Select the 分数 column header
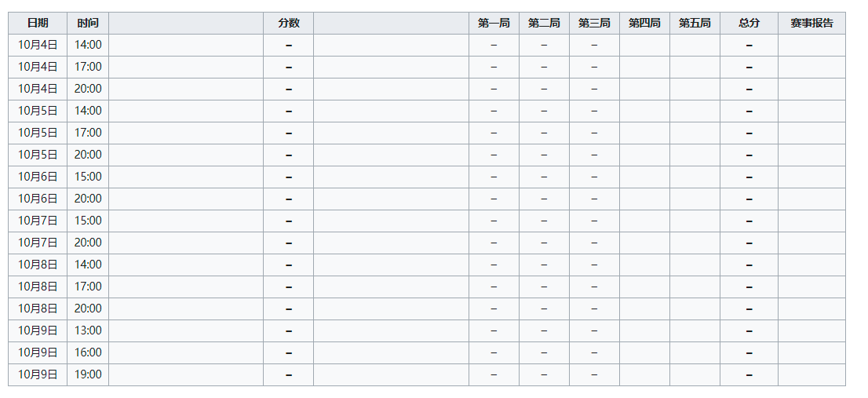The image size is (868, 398). coord(288,24)
